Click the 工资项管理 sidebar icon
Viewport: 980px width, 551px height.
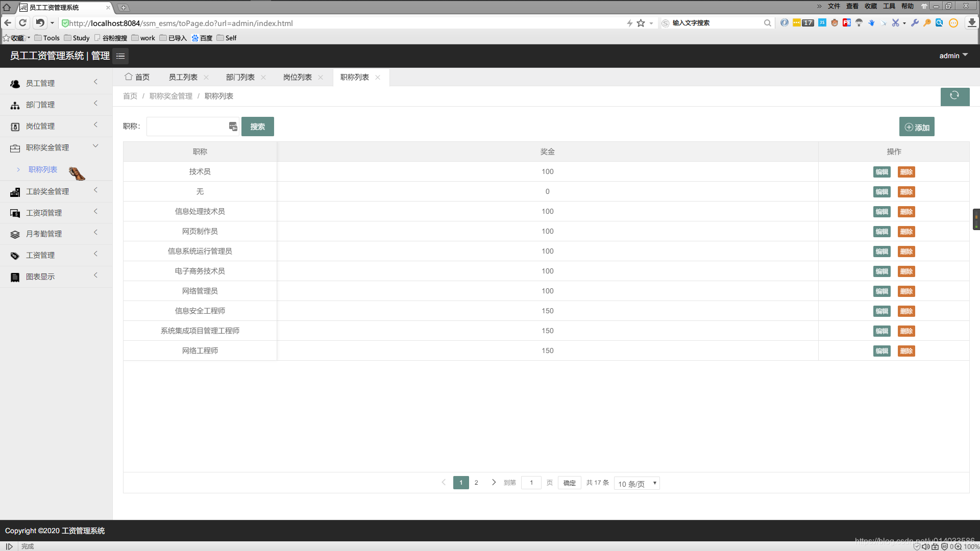[15, 213]
